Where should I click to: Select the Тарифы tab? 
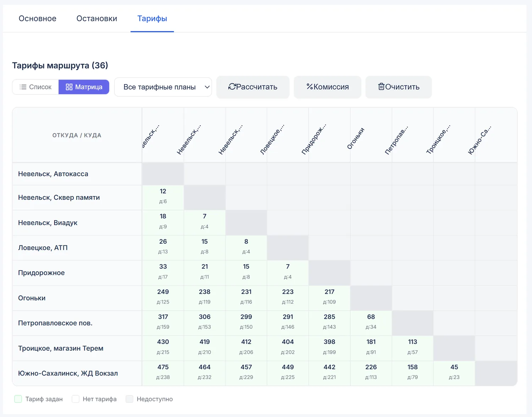point(152,18)
